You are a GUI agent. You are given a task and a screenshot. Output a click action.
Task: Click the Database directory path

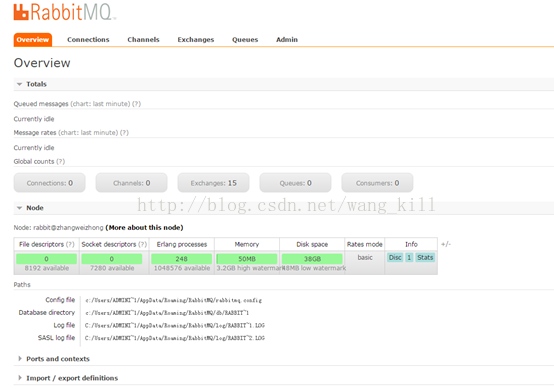coord(167,313)
